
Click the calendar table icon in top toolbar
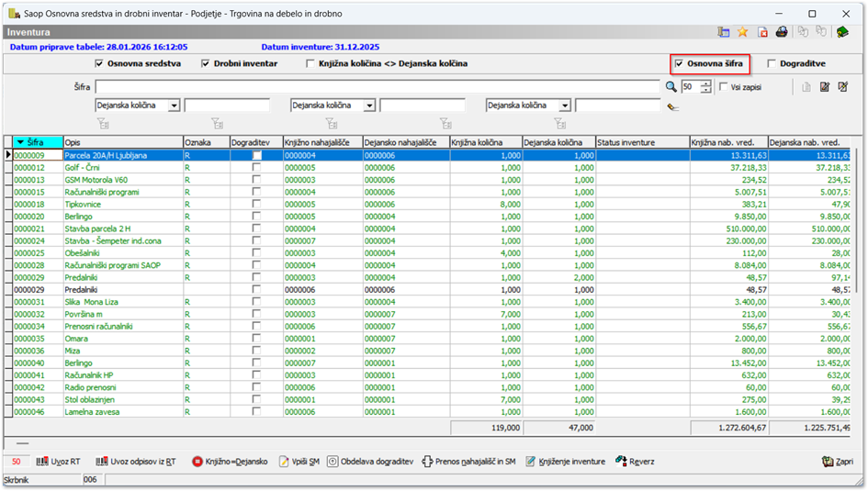coord(724,32)
